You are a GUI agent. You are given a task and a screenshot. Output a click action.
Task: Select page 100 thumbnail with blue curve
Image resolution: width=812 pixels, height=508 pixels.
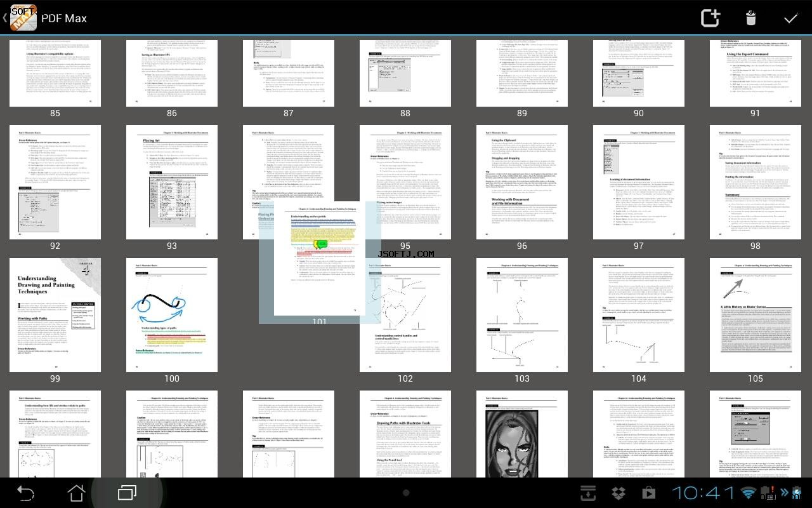172,315
